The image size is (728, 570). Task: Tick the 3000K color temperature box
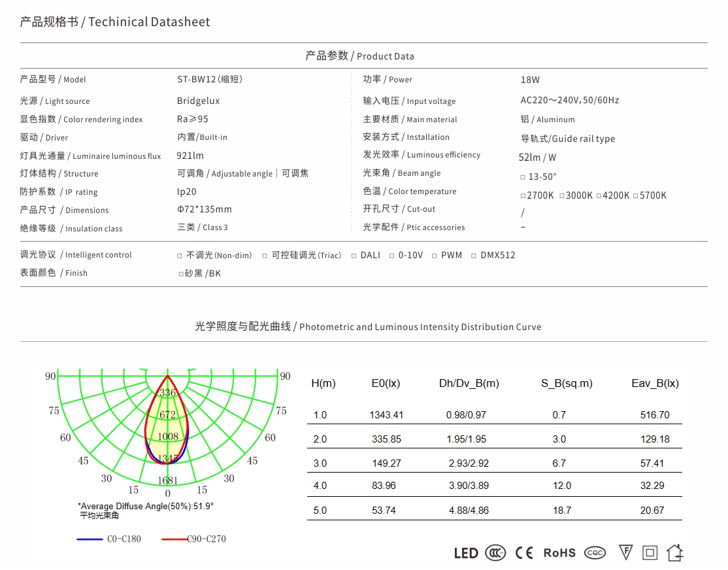click(x=562, y=196)
